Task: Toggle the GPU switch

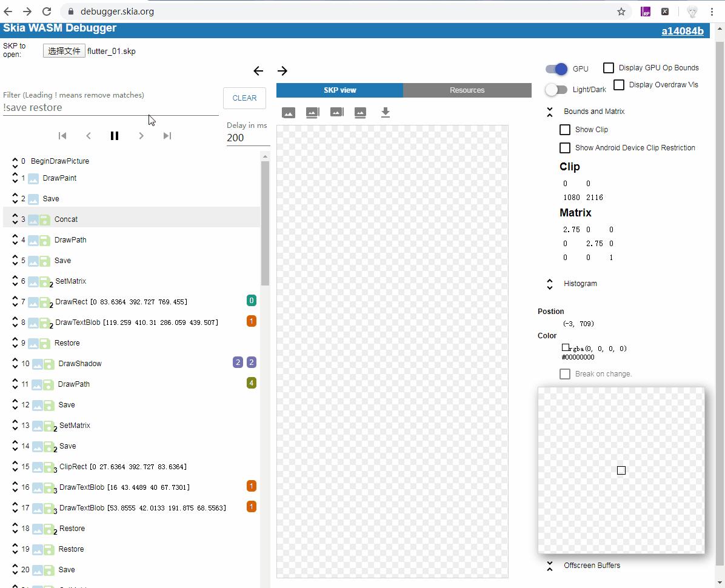Action: click(556, 69)
